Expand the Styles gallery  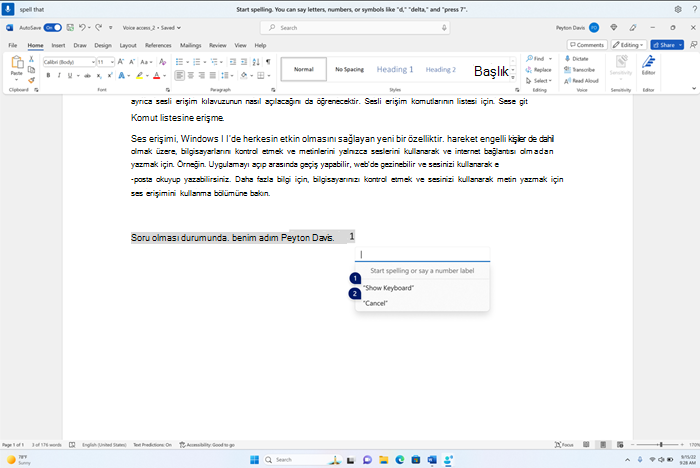(513, 78)
